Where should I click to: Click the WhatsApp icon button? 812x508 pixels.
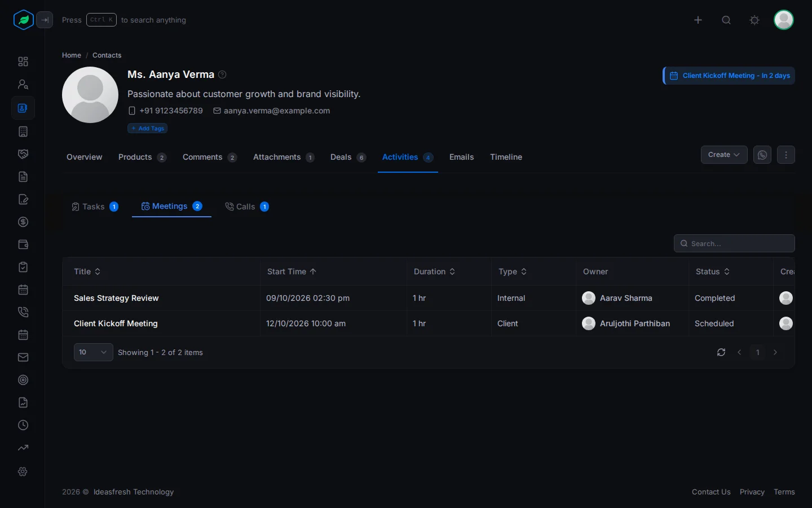click(762, 155)
